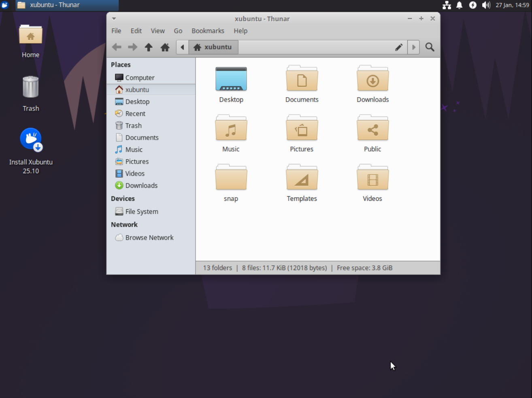Open the Bookmarks menu
The width and height of the screenshot is (532, 398).
click(208, 31)
